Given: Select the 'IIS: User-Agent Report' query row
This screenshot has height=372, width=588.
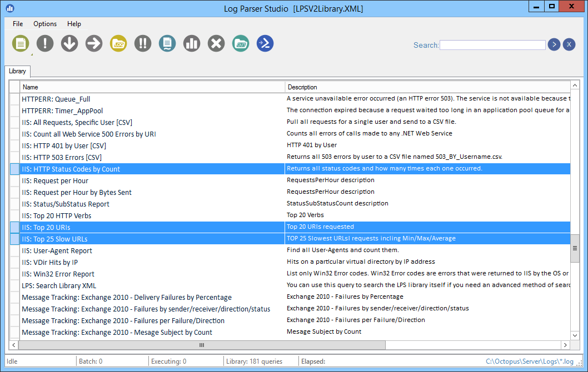Looking at the screenshot, I should 57,251.
